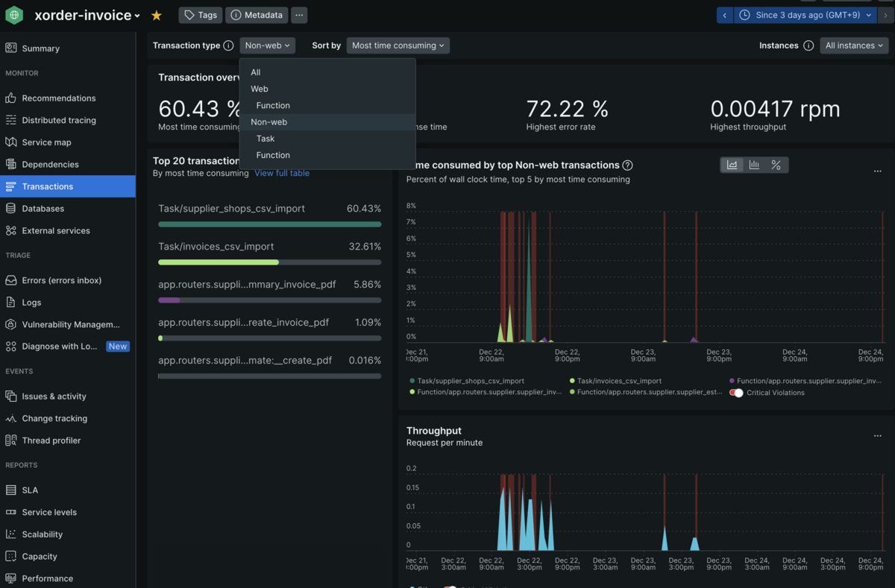Click the Dependencies sidebar icon

pos(10,164)
